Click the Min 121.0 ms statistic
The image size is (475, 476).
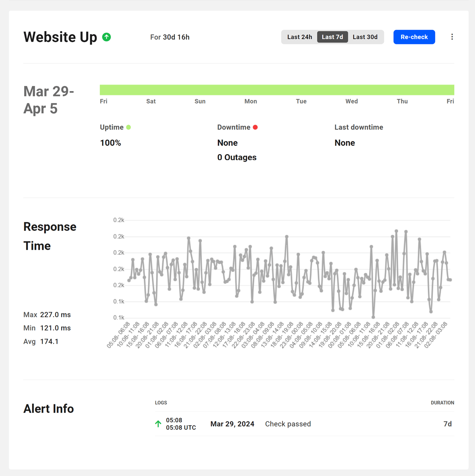tap(47, 328)
